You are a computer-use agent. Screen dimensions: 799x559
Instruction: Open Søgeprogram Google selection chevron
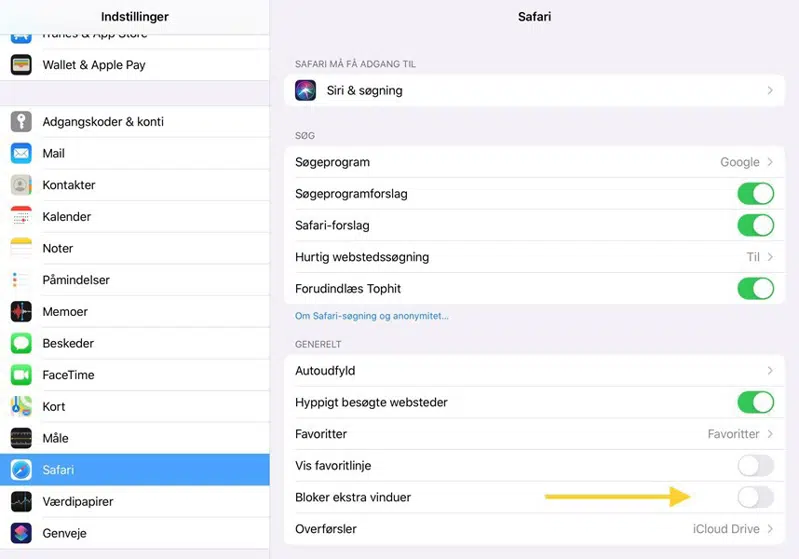(770, 162)
